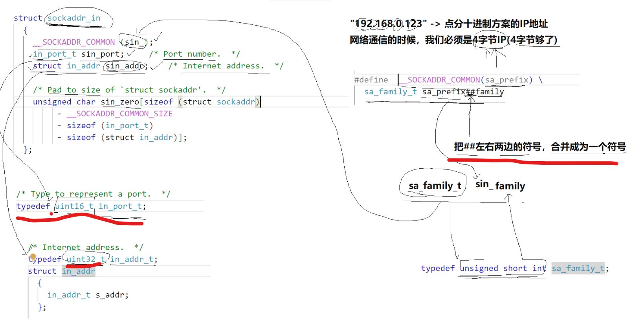
Task: Click "Type to represent a port." comment
Action: click(x=94, y=194)
